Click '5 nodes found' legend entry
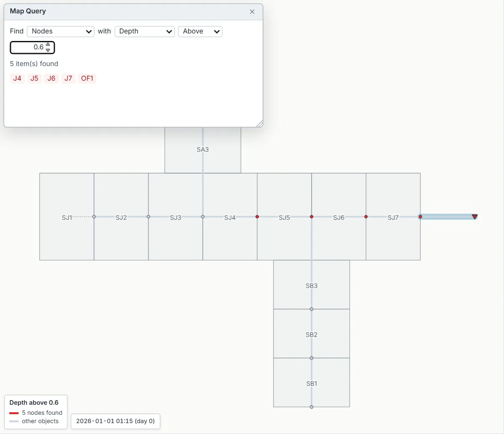 coord(42,413)
